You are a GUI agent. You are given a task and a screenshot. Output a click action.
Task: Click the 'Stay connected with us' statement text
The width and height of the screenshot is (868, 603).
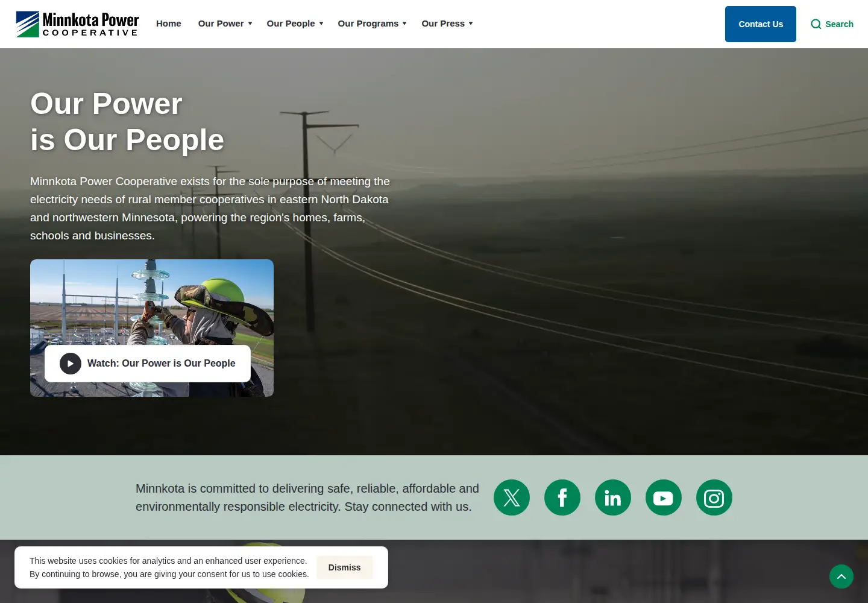click(x=307, y=497)
